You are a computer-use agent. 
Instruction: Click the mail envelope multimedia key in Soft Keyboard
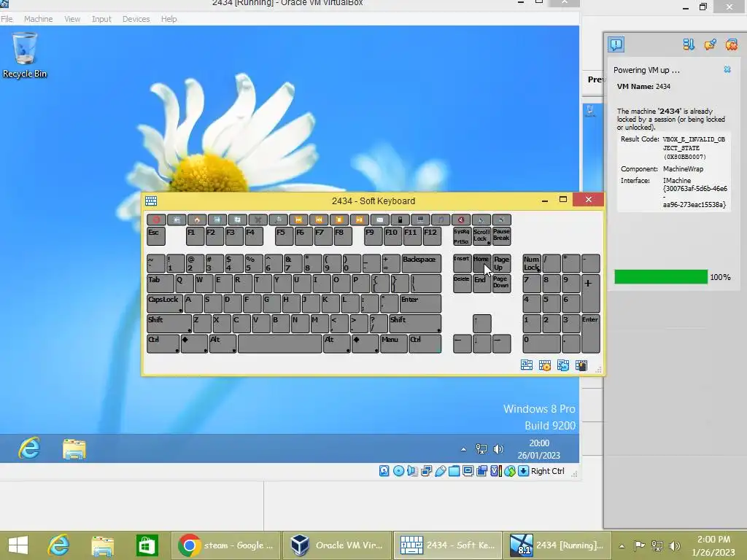pyautogui.click(x=379, y=219)
